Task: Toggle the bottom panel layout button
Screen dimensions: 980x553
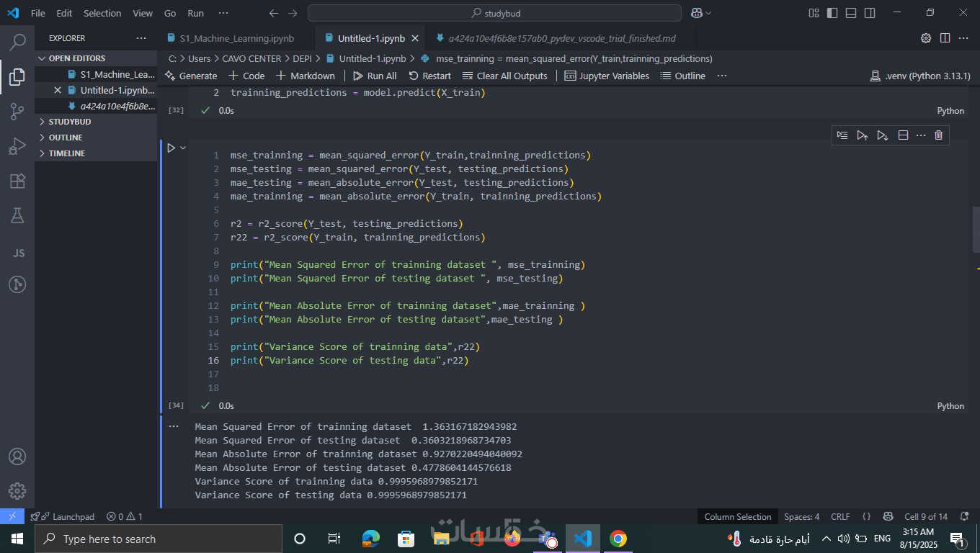Action: 851,13
